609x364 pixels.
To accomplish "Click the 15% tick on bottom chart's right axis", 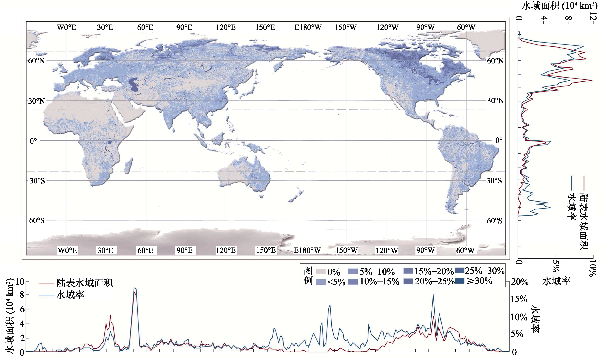I will point(519,299).
